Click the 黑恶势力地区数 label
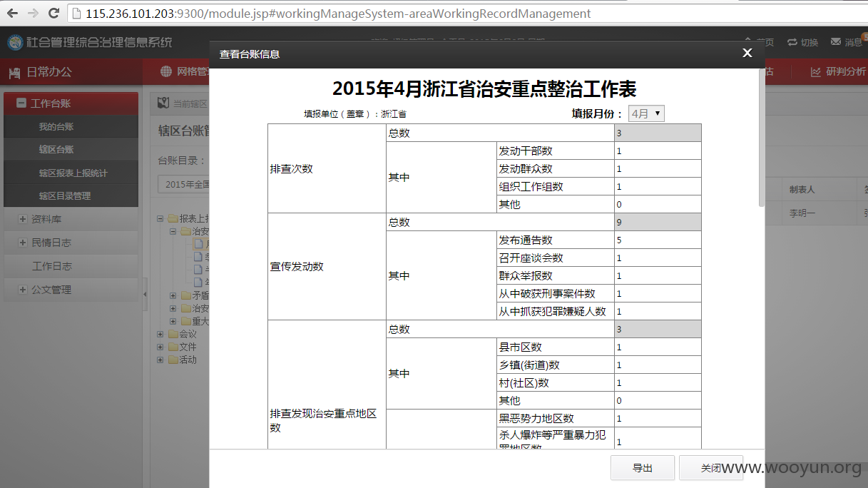Image resolution: width=868 pixels, height=488 pixels. [x=536, y=419]
